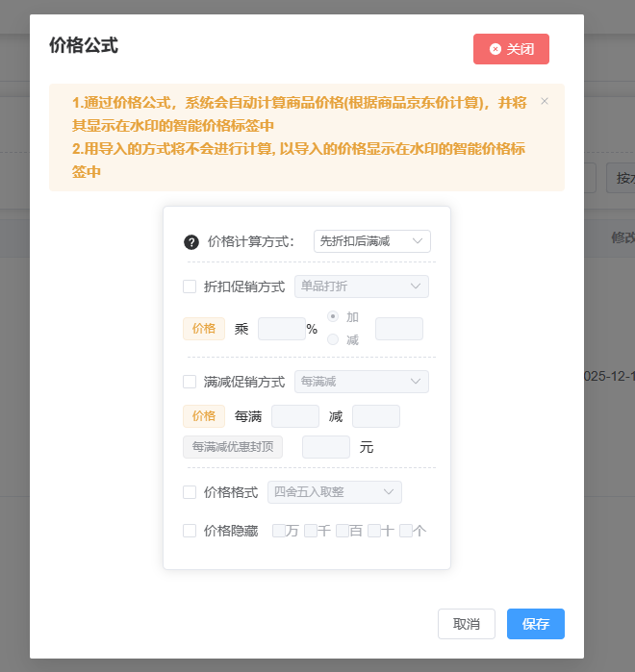Viewport: 635px width, 672px height.
Task: Expand the 每满减 dropdown
Action: [361, 382]
